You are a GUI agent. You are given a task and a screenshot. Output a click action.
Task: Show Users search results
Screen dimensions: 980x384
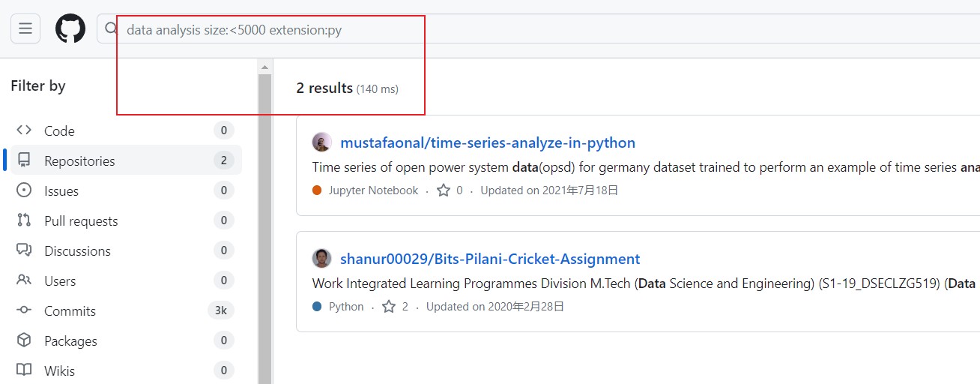click(123, 280)
